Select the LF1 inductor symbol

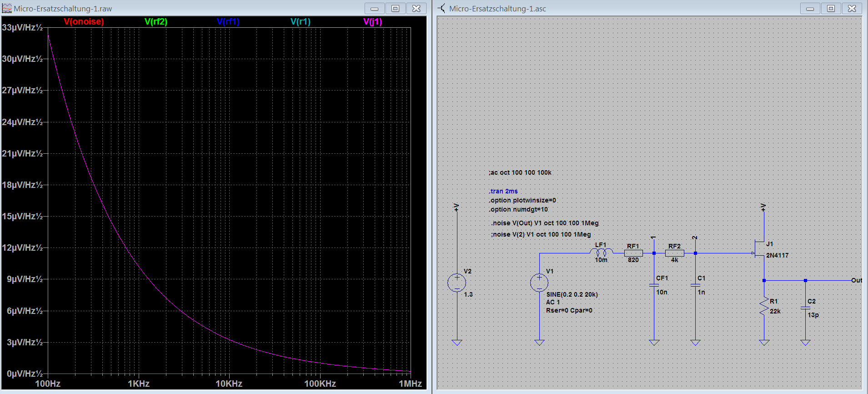pos(602,252)
